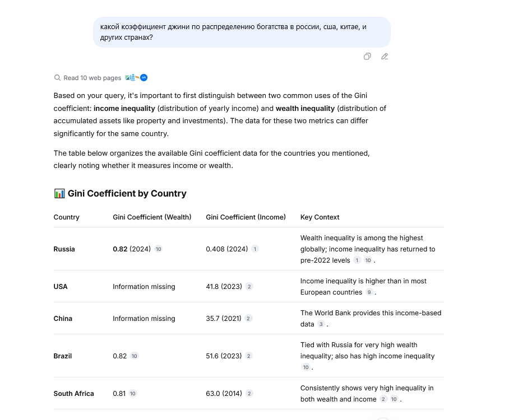
Task: Open citation 10 next to Russia 0.82
Action: click(159, 249)
